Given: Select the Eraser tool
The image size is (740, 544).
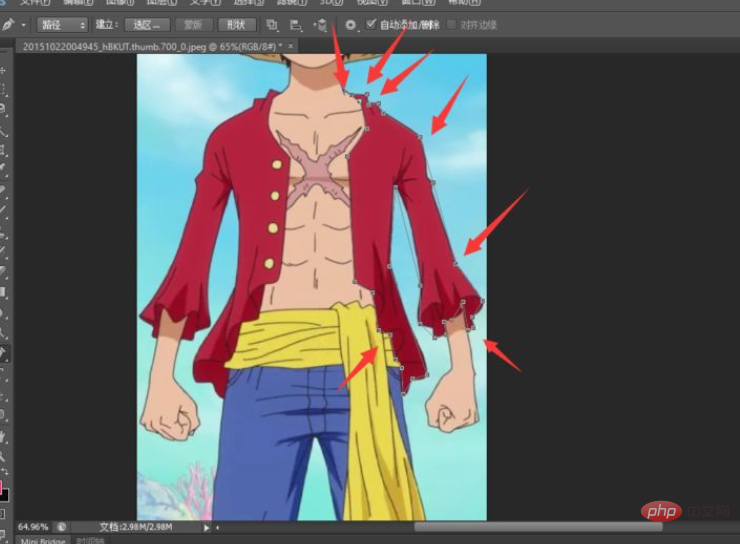Looking at the screenshot, I should click(3, 271).
